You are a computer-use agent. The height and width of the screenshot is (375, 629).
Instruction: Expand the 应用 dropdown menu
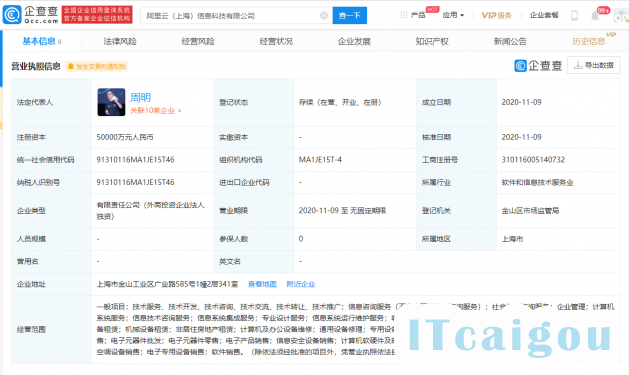(453, 15)
